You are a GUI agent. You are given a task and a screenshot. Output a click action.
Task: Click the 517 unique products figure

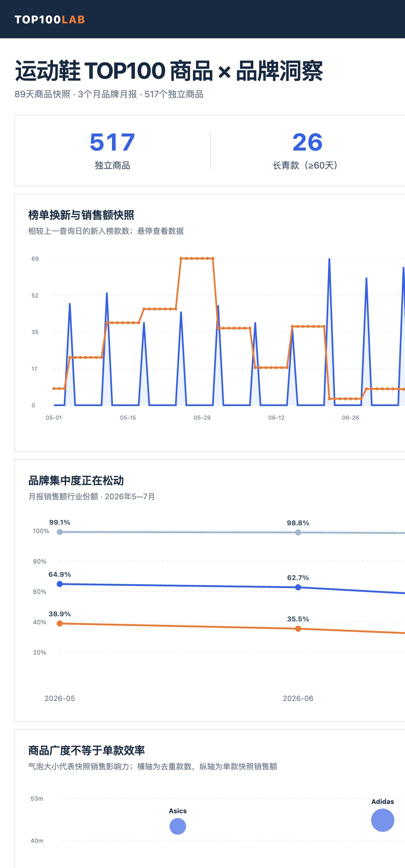[112, 142]
